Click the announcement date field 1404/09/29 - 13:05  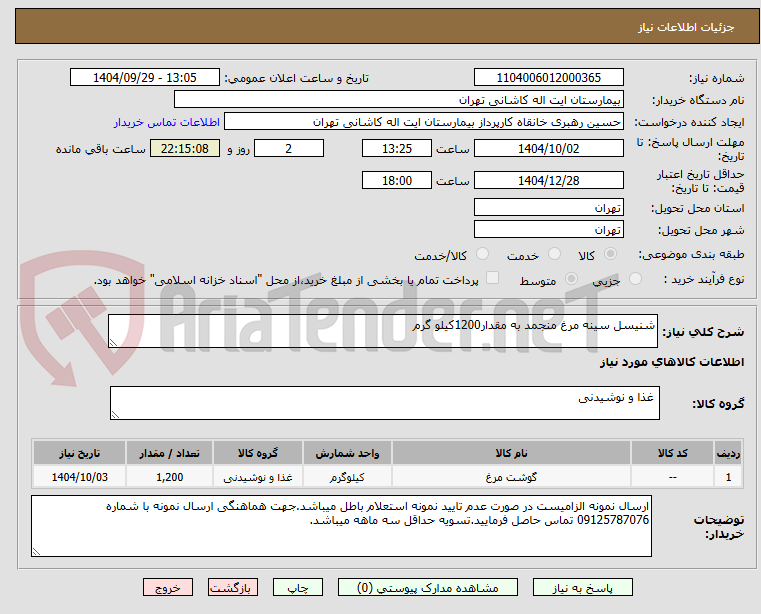point(145,78)
